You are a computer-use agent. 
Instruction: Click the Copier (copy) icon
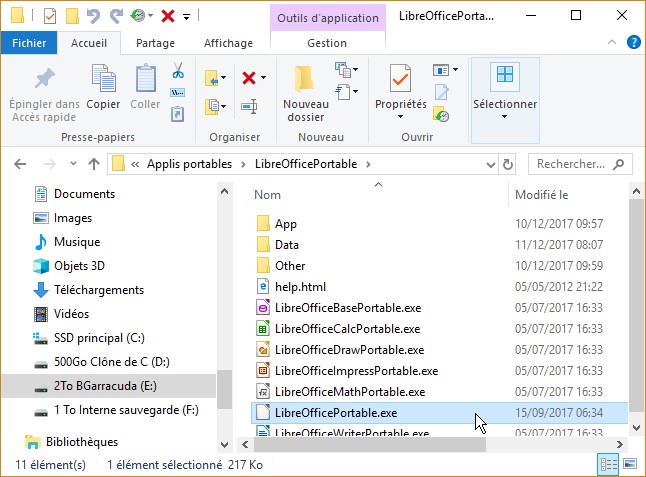point(103,78)
